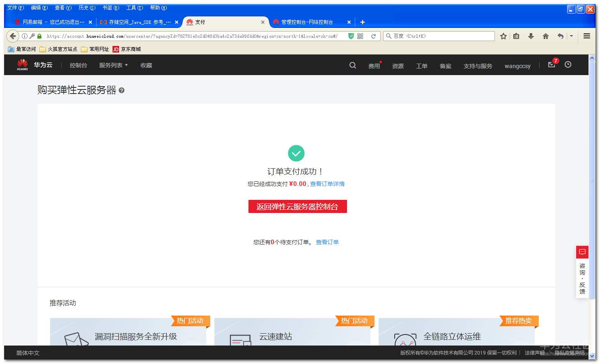Show bookmarks list icon in toolbar
The width and height of the screenshot is (600, 364).
pyautogui.click(x=517, y=36)
